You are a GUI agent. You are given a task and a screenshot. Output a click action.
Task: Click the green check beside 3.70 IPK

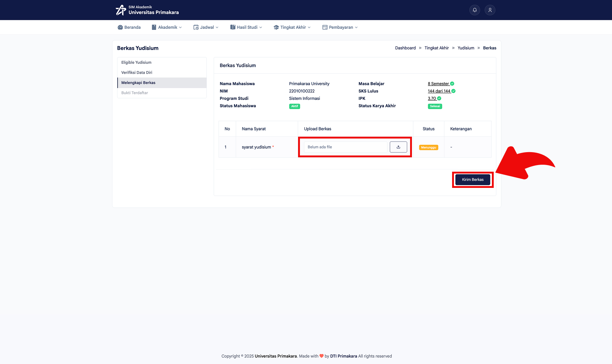(x=439, y=98)
